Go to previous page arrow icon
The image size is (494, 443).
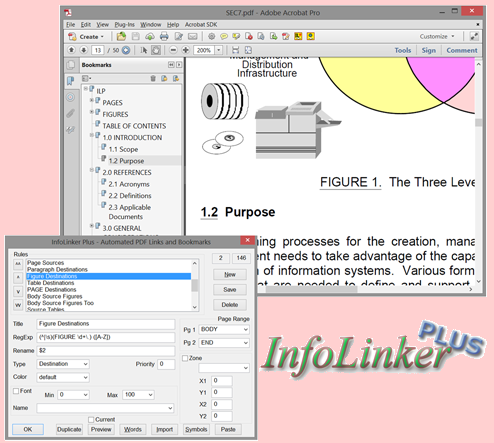click(71, 50)
